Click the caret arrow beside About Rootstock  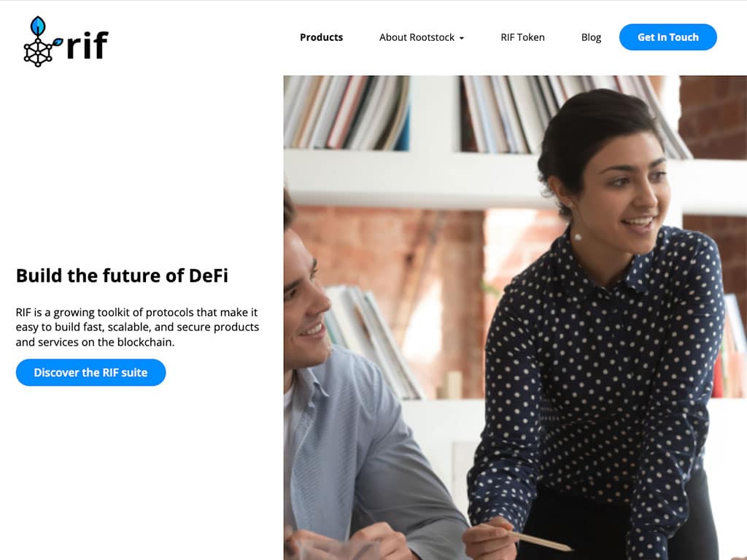click(461, 38)
